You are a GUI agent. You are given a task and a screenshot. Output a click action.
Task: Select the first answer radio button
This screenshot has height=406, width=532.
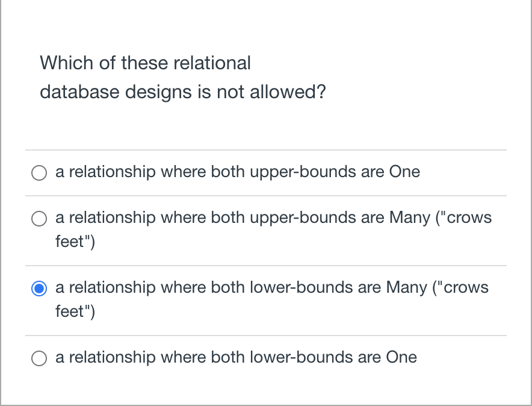point(39,173)
